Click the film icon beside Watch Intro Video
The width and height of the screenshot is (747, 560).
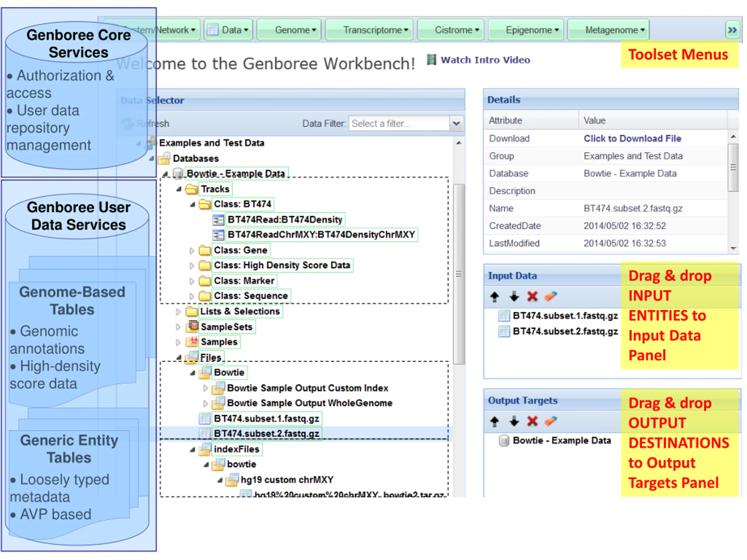click(x=431, y=60)
